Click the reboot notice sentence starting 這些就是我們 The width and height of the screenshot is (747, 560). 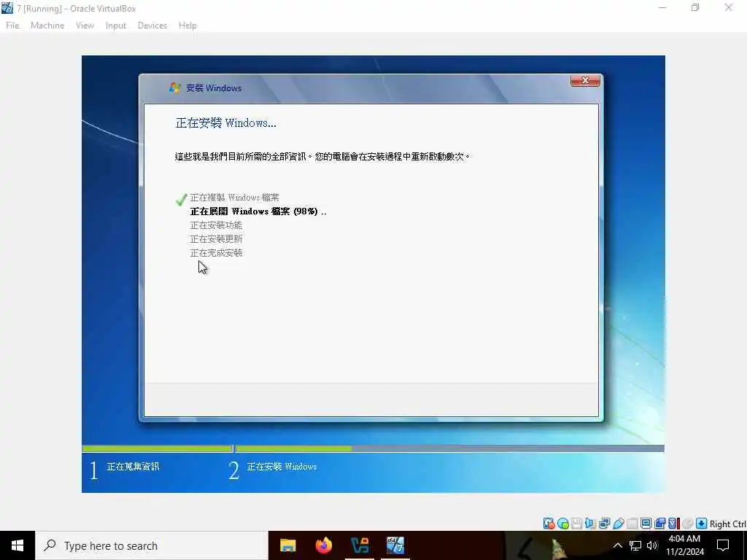[322, 156]
